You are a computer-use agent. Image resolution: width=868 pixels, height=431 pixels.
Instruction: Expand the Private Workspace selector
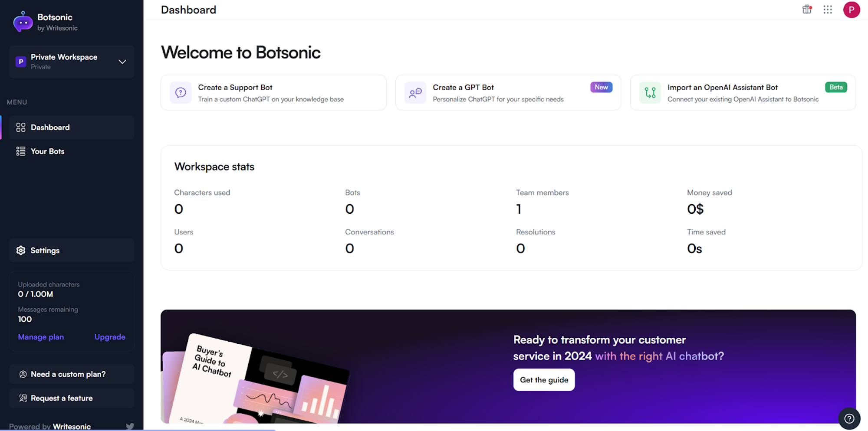click(122, 62)
